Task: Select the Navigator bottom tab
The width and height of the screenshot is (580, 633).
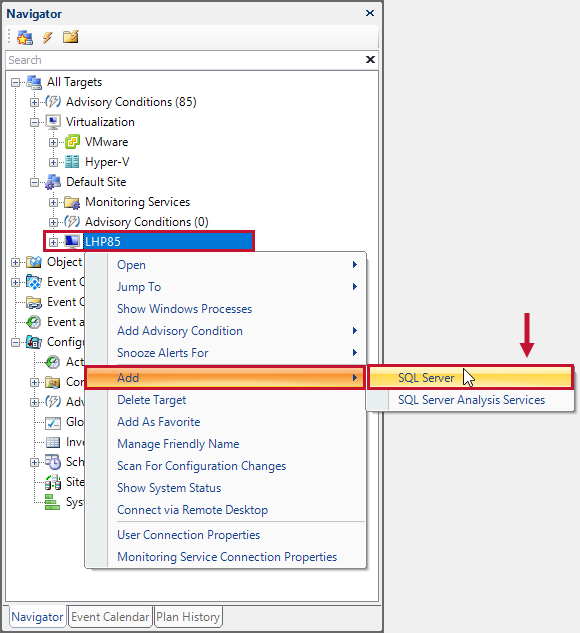Action: click(37, 617)
